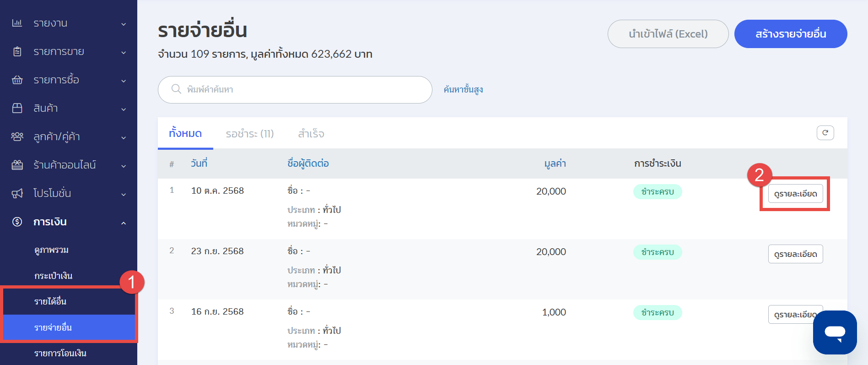Open รายได้อื่น in the sidebar
Screen dimensions: 868x365
click(x=50, y=301)
